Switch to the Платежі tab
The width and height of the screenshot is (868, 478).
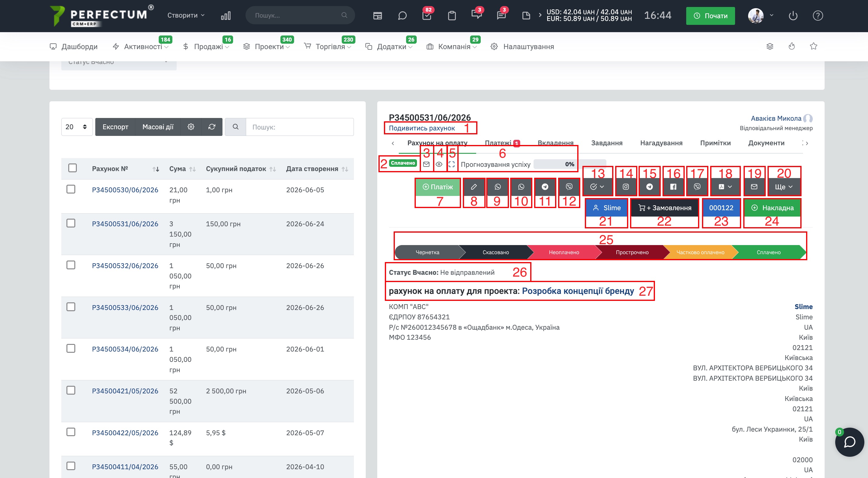502,143
